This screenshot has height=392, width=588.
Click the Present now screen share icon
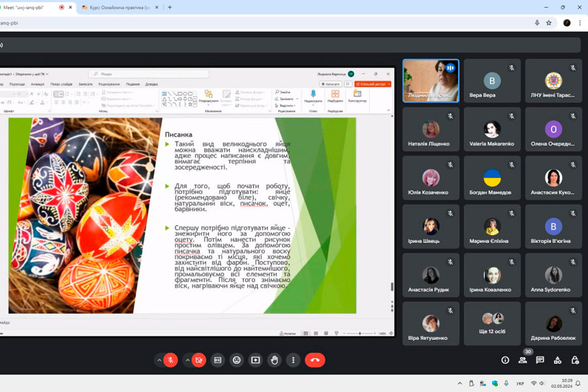click(x=255, y=360)
